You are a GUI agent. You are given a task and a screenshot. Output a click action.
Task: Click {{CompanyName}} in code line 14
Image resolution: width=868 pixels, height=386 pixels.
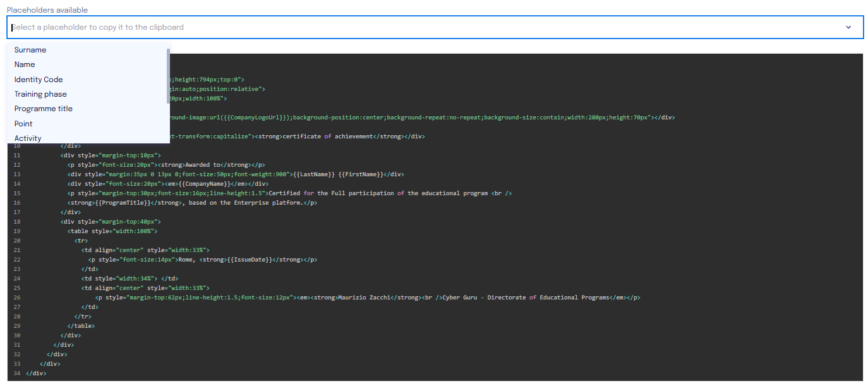tap(203, 184)
